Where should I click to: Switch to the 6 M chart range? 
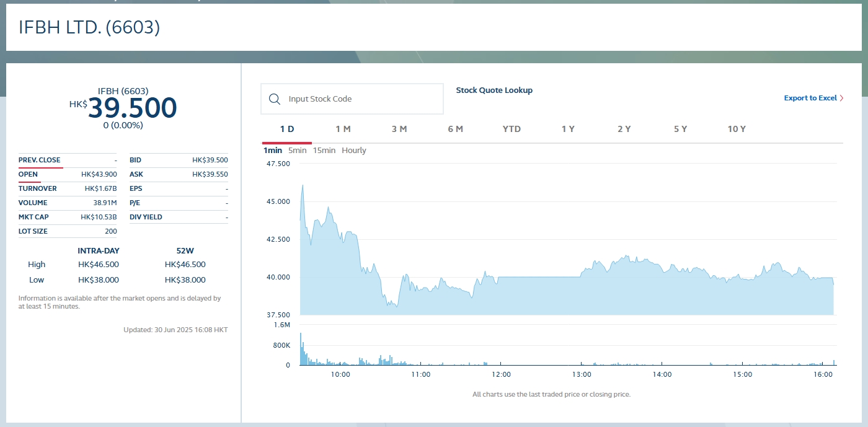tap(455, 129)
